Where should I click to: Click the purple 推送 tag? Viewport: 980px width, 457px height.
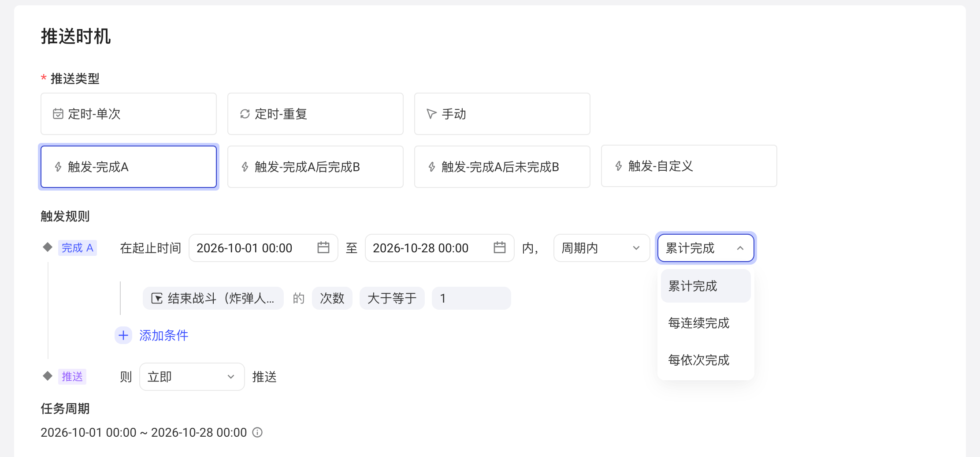[72, 377]
